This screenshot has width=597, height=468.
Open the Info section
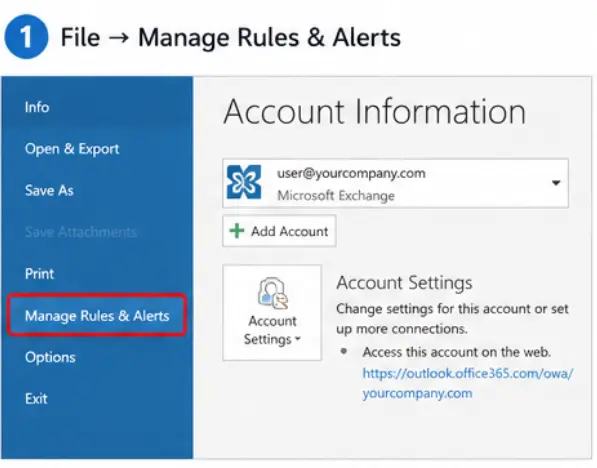(x=37, y=107)
